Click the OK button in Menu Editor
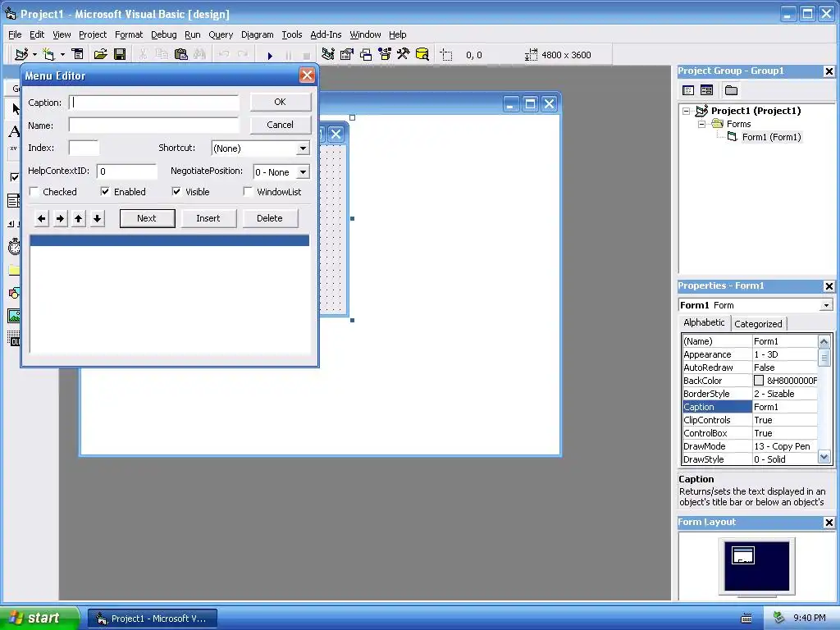This screenshot has width=840, height=630. point(281,102)
